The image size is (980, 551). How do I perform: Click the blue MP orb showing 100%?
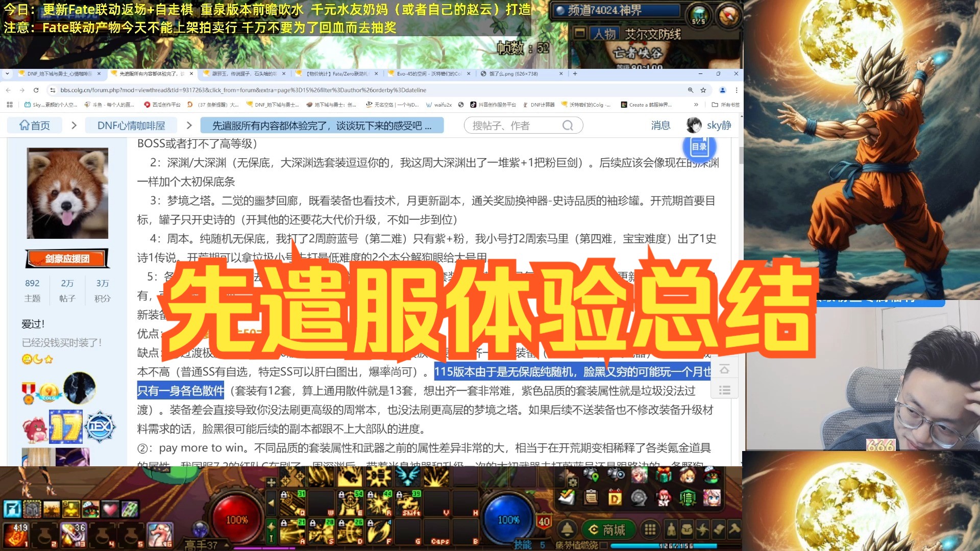click(508, 519)
